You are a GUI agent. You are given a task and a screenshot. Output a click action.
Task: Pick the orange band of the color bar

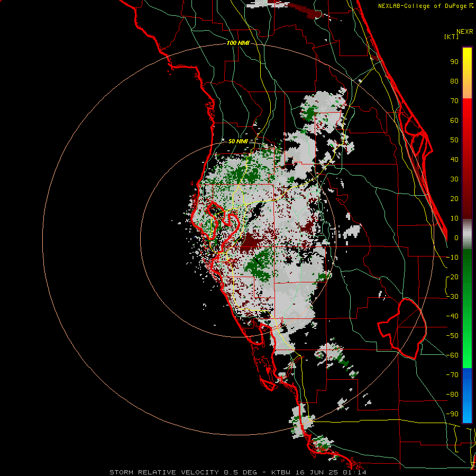coord(467,91)
